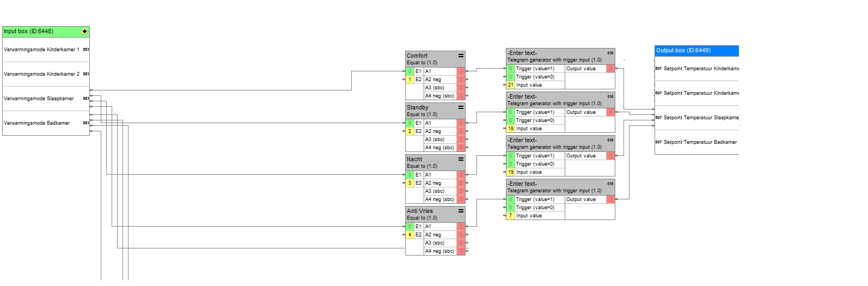Click the equals icon on Standby block
The width and height of the screenshot is (868, 286).
pos(461,107)
